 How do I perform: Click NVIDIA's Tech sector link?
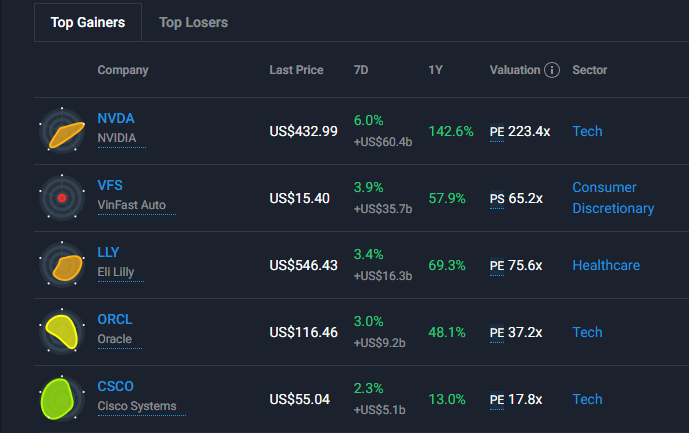(587, 131)
